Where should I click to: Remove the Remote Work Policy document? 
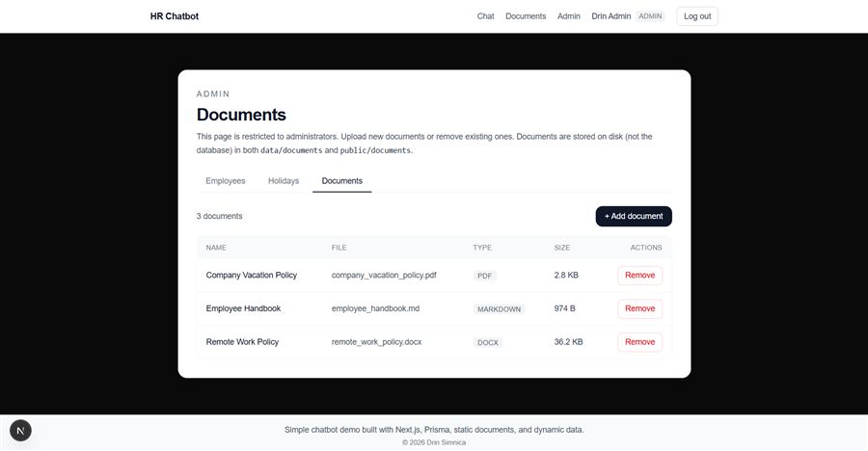(x=640, y=342)
